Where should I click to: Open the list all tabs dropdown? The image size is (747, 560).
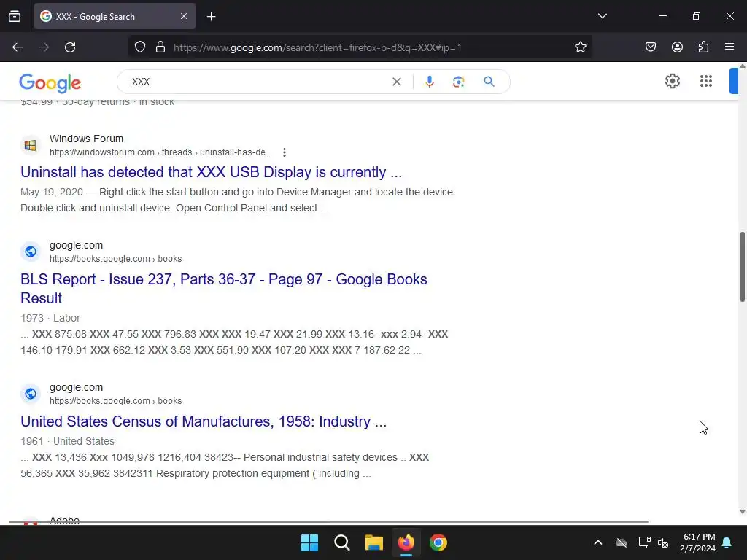[602, 16]
